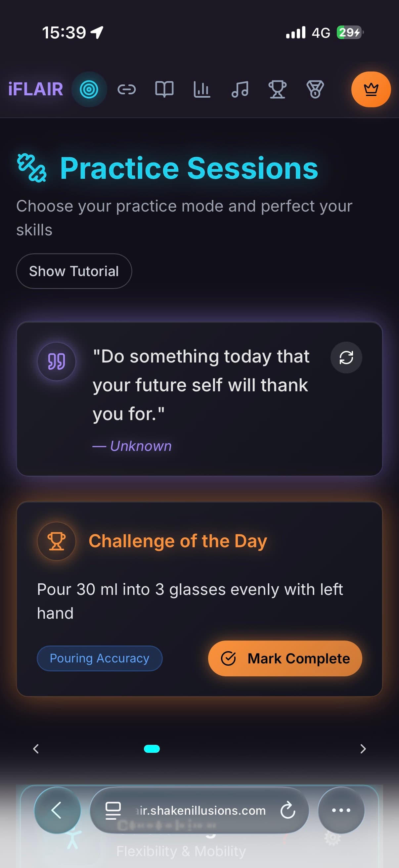Screen dimensions: 399x868
Task: Select the Pouring Accuracy tag
Action: [99, 658]
